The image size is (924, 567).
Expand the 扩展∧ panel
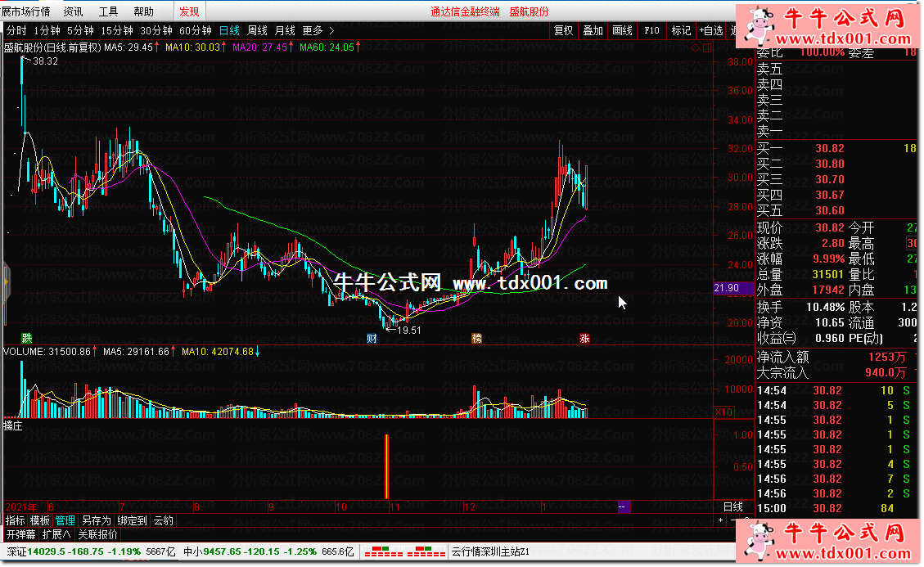coord(56,534)
